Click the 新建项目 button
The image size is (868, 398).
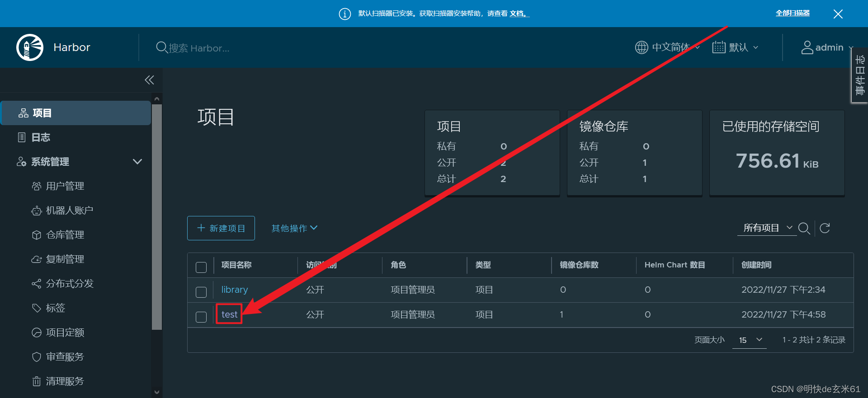point(221,228)
